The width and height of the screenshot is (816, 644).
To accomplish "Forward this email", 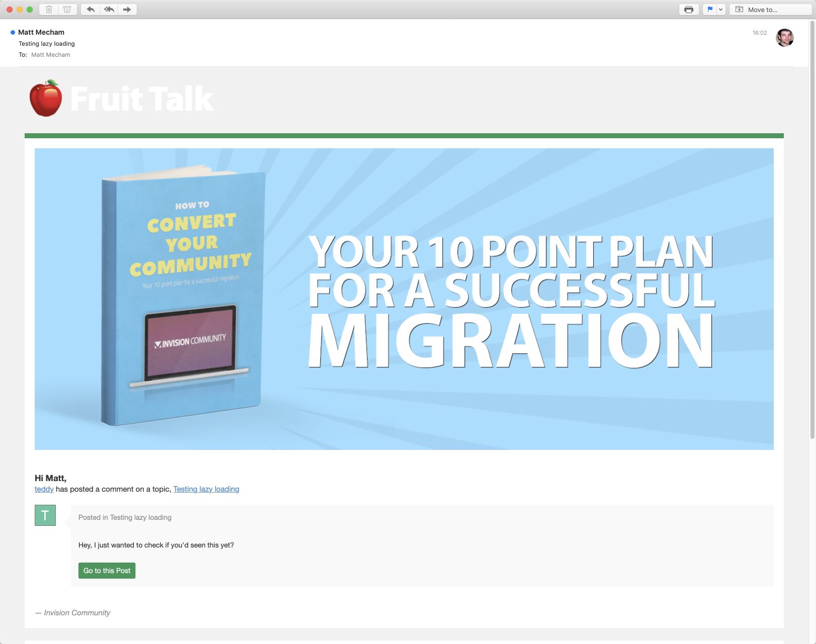I will [x=127, y=10].
